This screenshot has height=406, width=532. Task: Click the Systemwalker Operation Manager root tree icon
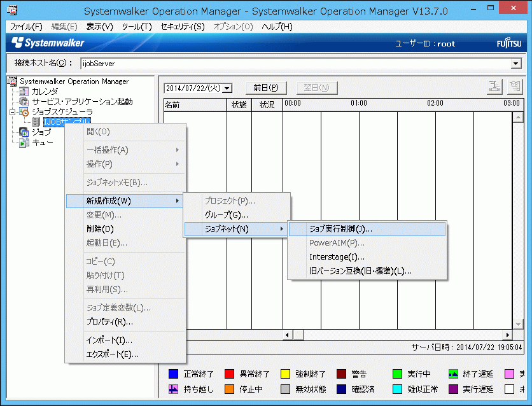click(x=11, y=81)
